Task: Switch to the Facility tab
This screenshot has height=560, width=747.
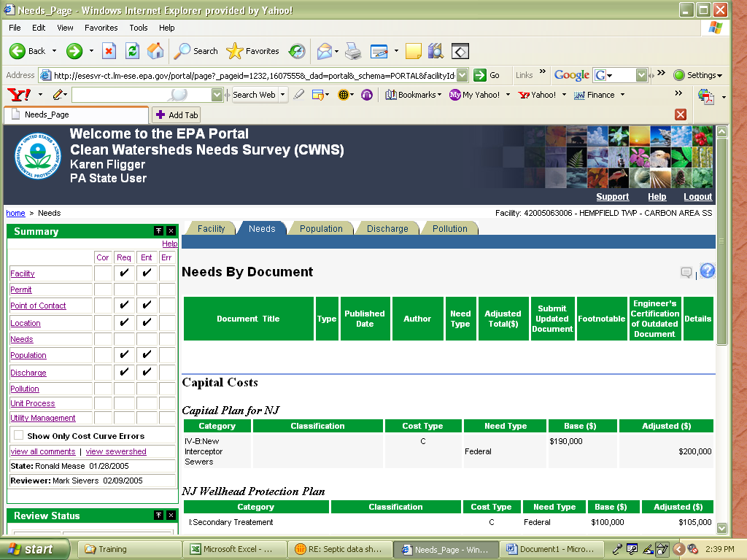Action: coord(211,228)
